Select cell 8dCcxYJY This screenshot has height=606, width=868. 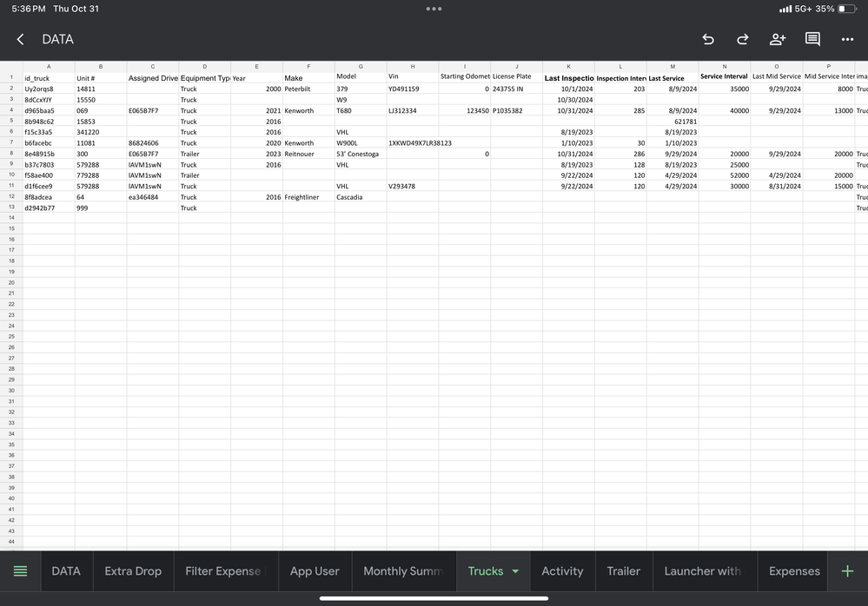(x=49, y=100)
